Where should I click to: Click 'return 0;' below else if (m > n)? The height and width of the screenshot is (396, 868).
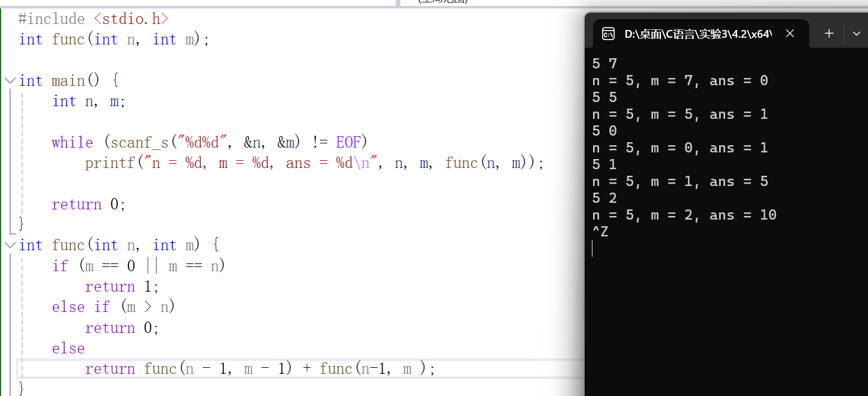click(x=122, y=328)
